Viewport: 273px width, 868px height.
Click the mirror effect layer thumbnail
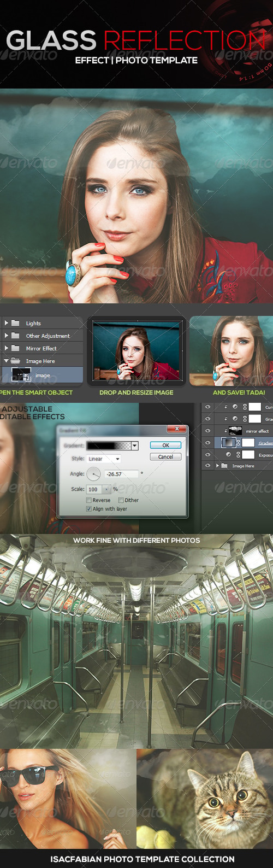(235, 431)
